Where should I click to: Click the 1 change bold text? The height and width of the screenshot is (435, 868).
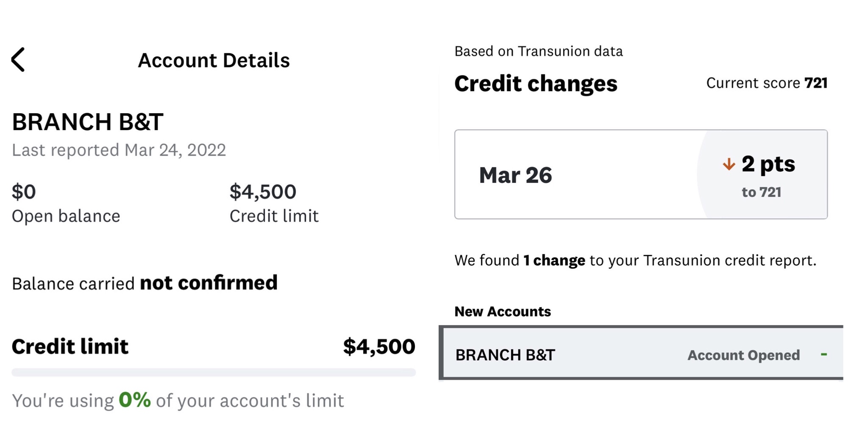[x=554, y=260]
